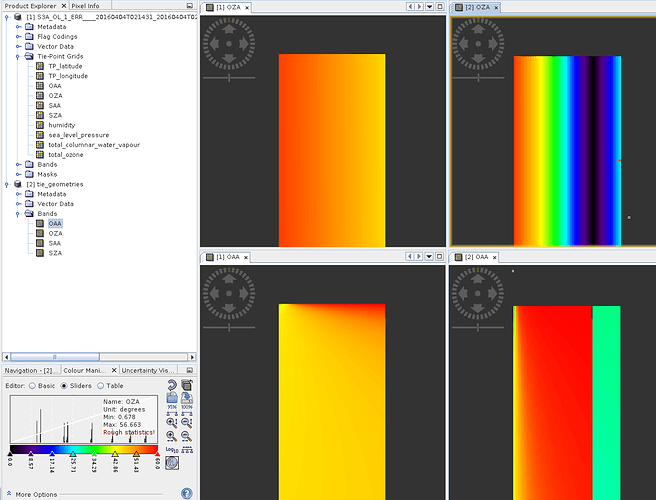Stretch histogram to 95% range

pyautogui.click(x=173, y=411)
